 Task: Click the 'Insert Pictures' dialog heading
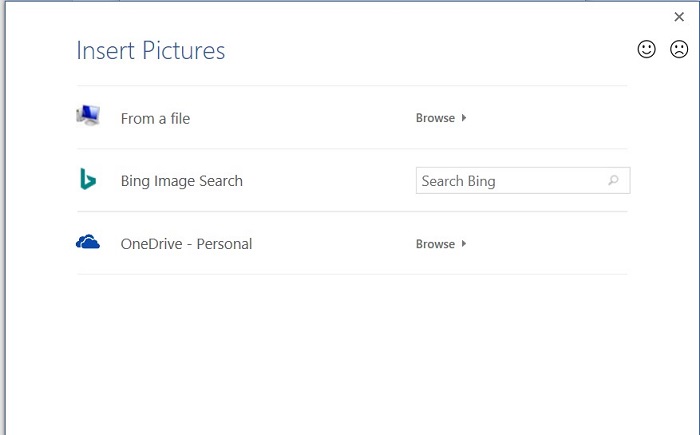pyautogui.click(x=151, y=51)
